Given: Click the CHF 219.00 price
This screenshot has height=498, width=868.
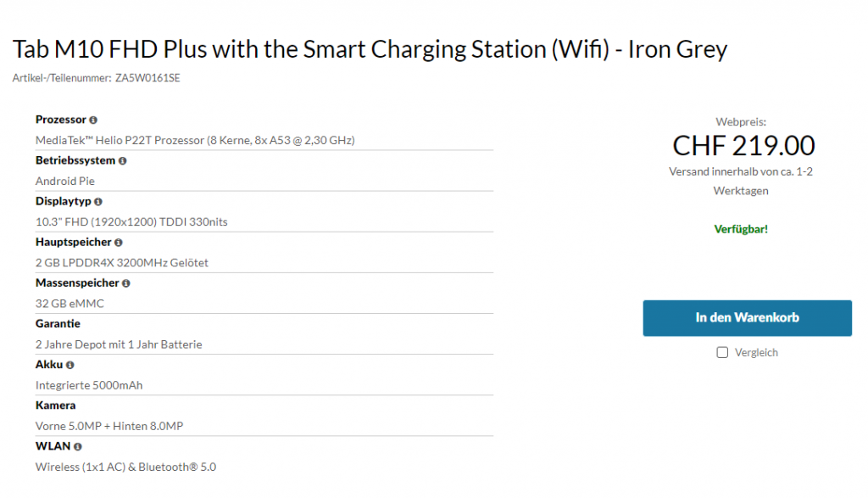Looking at the screenshot, I should (743, 146).
